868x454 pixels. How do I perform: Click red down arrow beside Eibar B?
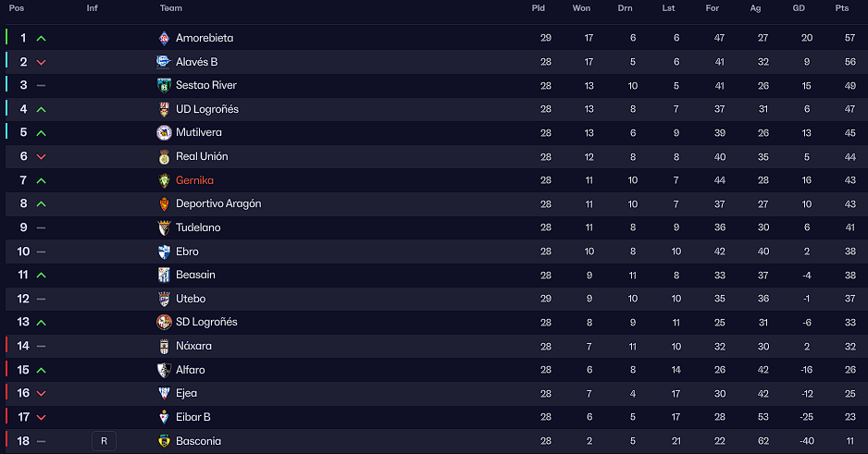[41, 418]
